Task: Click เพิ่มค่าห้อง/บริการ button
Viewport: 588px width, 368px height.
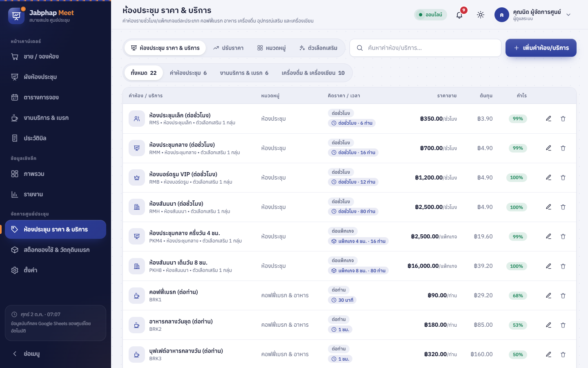Action: 541,48
